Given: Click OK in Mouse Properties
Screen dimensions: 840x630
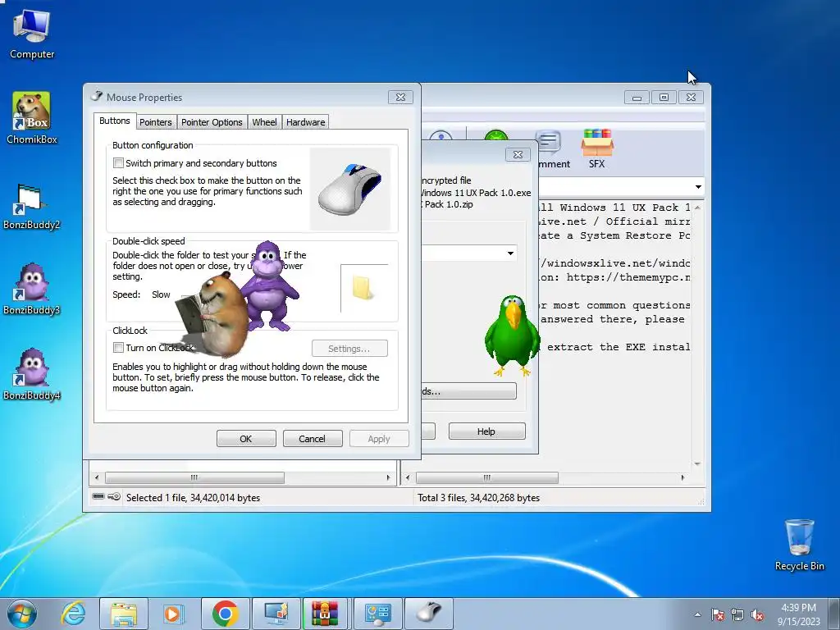Looking at the screenshot, I should click(246, 439).
